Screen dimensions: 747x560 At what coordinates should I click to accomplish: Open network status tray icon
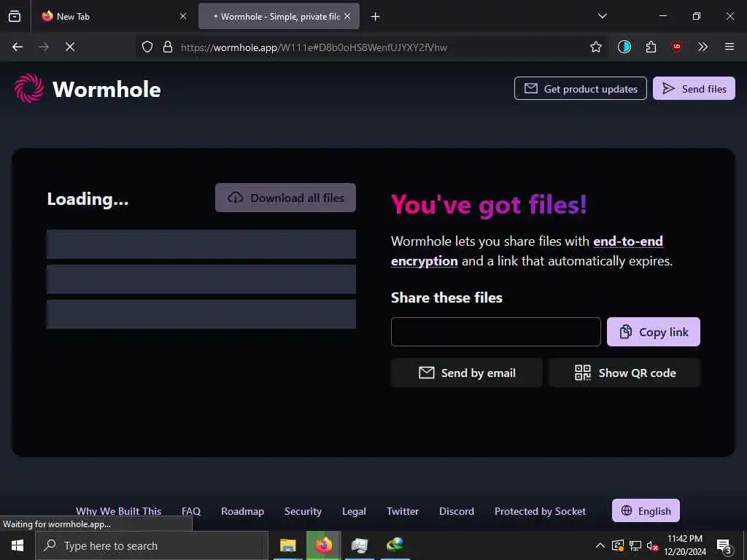[x=635, y=545]
